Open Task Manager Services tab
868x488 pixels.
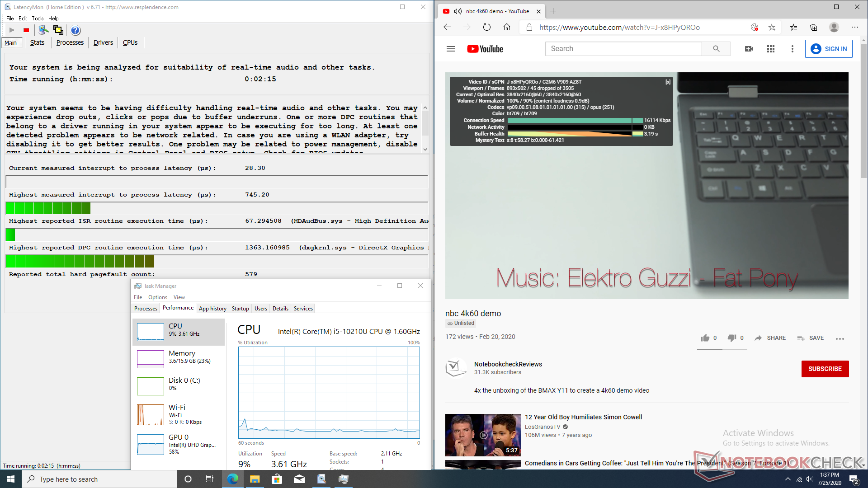[303, 309]
